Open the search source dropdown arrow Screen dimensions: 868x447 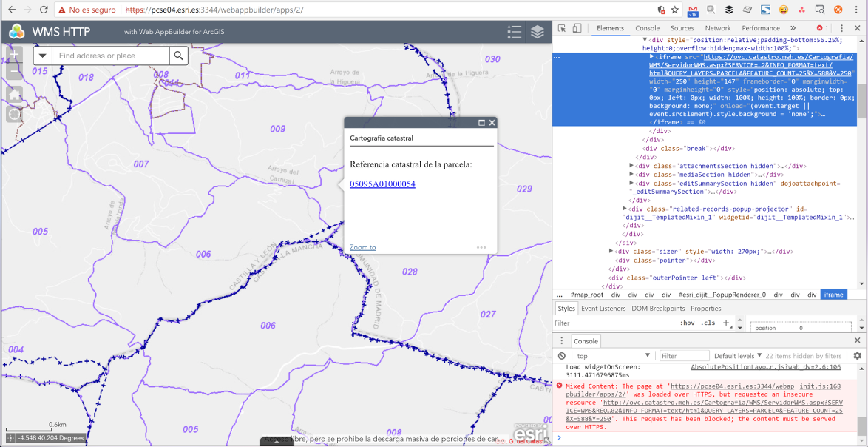point(43,56)
